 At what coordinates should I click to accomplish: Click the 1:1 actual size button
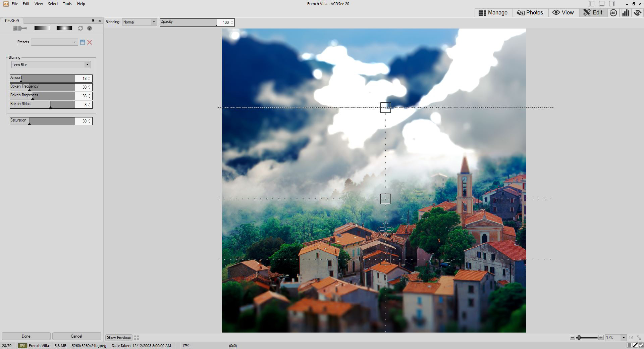point(631,338)
